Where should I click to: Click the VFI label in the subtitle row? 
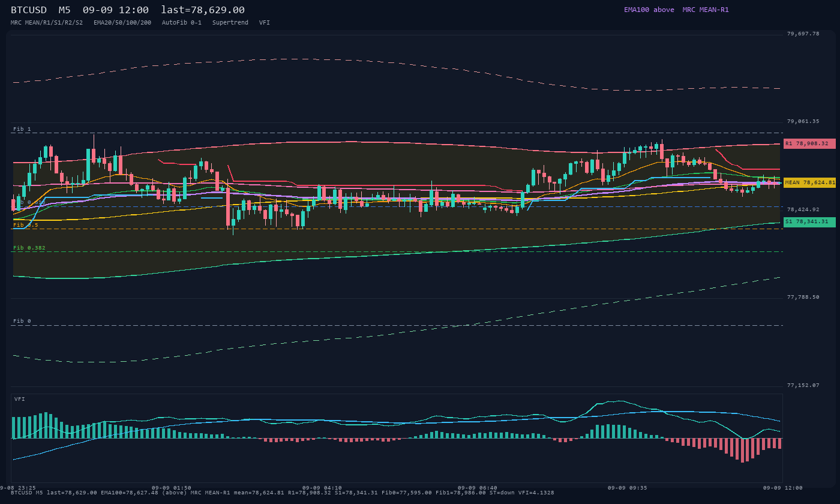click(265, 23)
